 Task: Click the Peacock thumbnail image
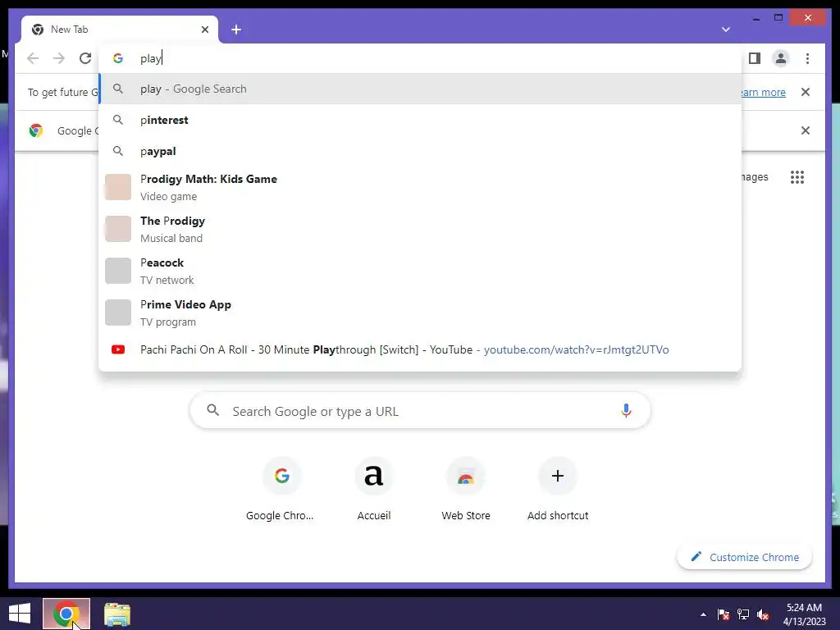118,271
